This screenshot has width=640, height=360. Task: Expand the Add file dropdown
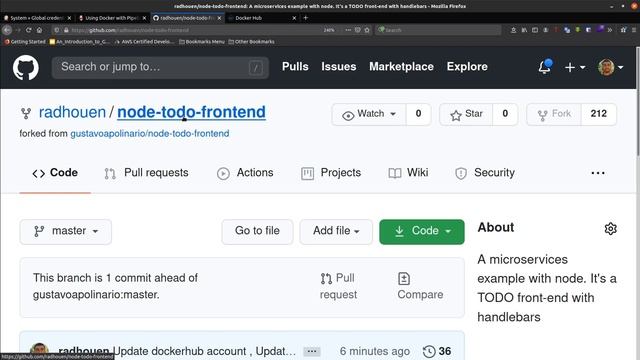[x=336, y=232]
